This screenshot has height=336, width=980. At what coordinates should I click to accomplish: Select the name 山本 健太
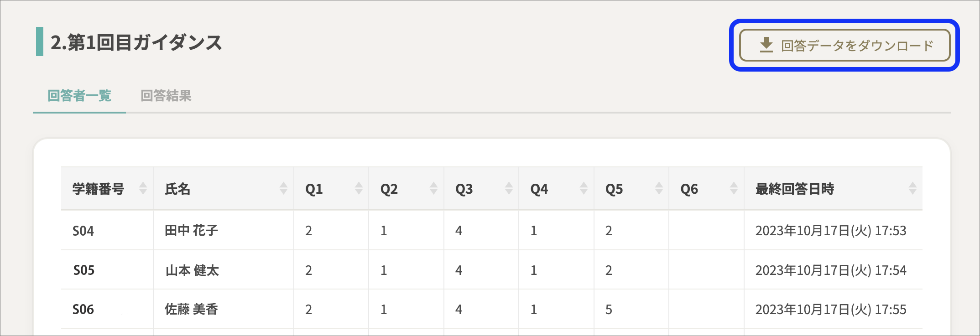(192, 270)
